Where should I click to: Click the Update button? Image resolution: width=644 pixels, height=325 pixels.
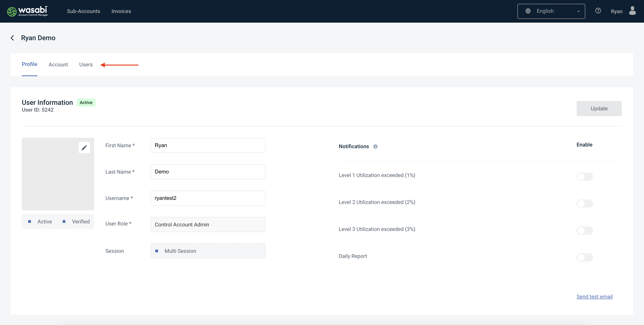click(x=599, y=108)
